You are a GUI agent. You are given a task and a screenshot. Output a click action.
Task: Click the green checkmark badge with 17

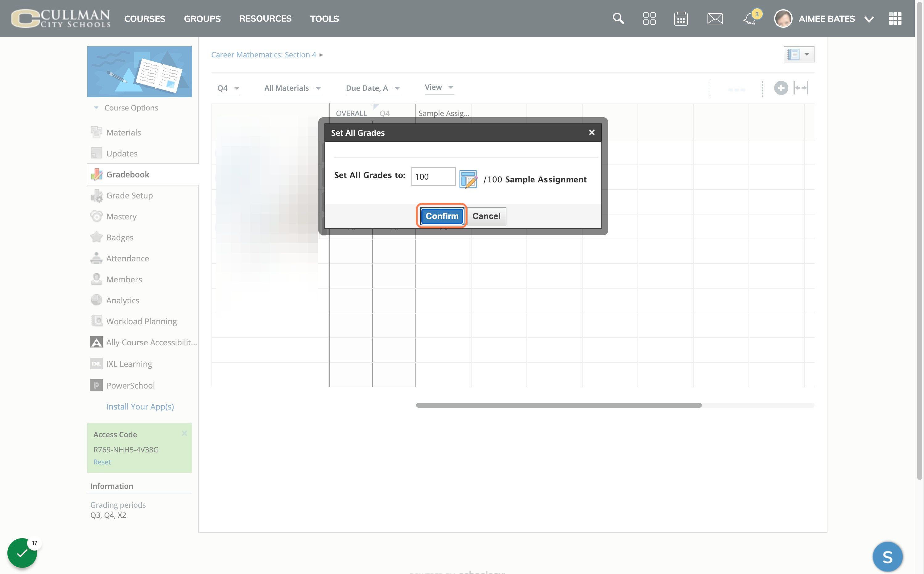(22, 553)
